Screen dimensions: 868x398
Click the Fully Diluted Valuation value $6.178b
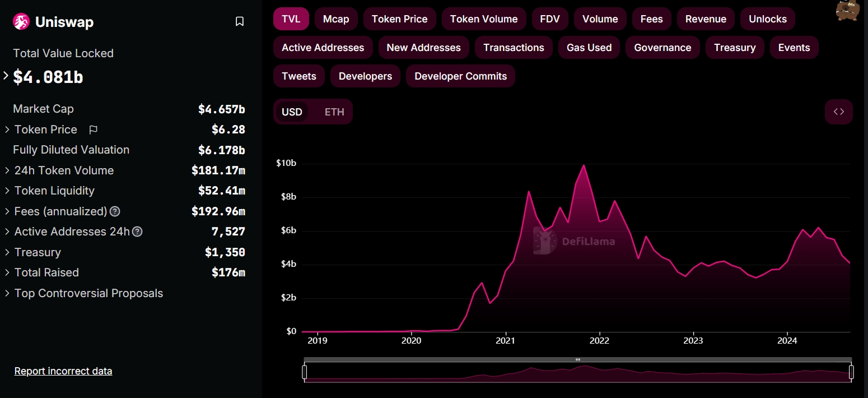222,150
